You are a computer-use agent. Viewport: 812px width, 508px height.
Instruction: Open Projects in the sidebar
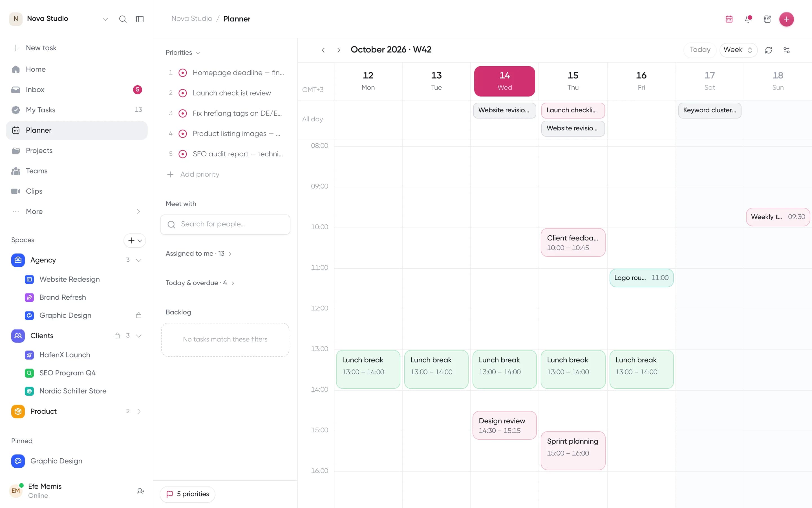click(76, 150)
